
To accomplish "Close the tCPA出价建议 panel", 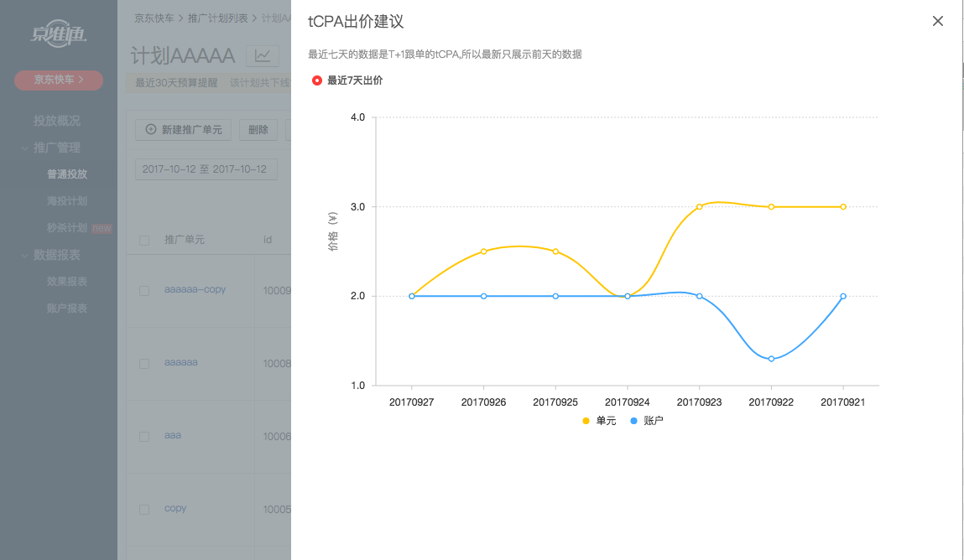I will [x=938, y=21].
